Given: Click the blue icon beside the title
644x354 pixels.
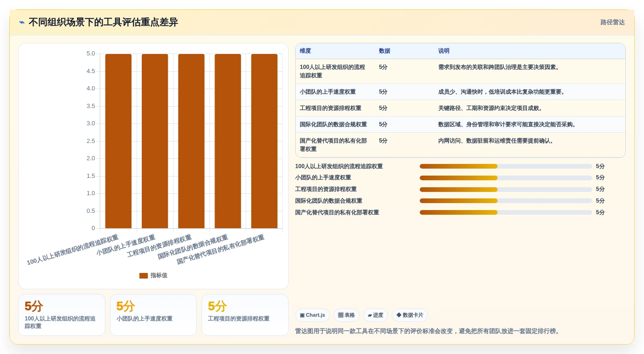Looking at the screenshot, I should (22, 22).
